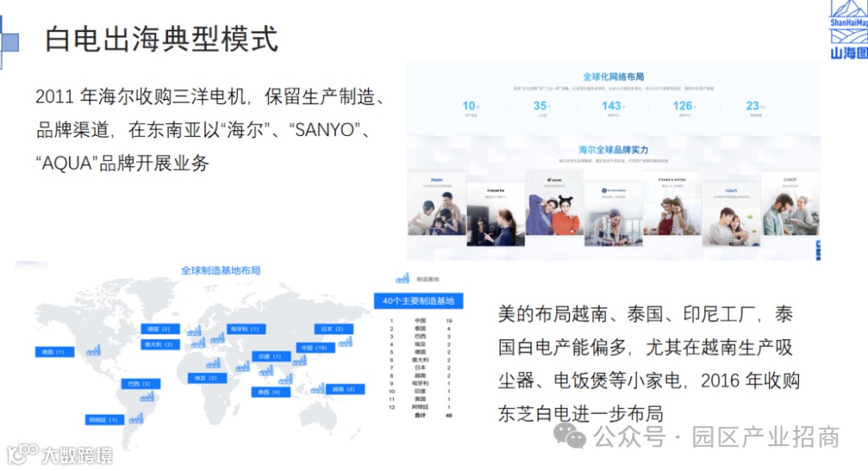Open the Haier brand card
Image resolution: width=868 pixels, height=471 pixels.
point(436,203)
